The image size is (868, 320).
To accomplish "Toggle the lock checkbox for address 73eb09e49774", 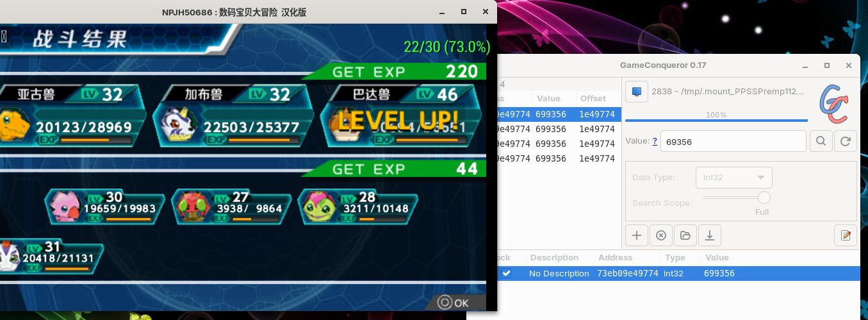I will pyautogui.click(x=506, y=273).
